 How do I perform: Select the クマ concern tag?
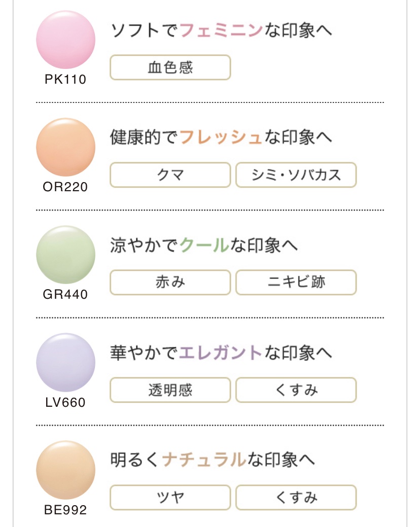170,175
